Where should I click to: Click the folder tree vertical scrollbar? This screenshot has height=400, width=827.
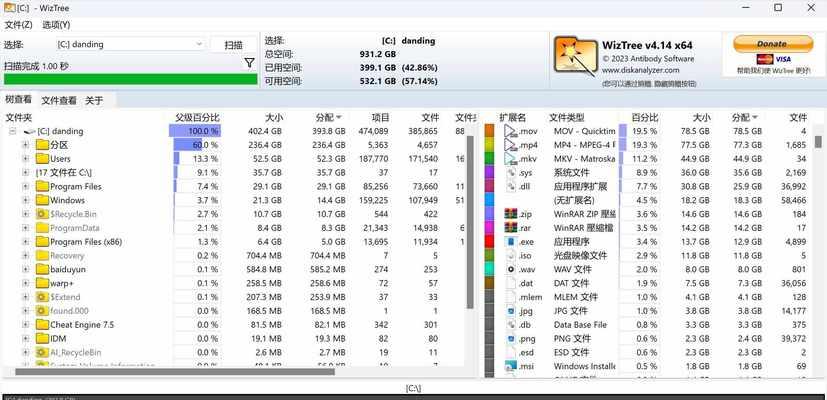470,222
